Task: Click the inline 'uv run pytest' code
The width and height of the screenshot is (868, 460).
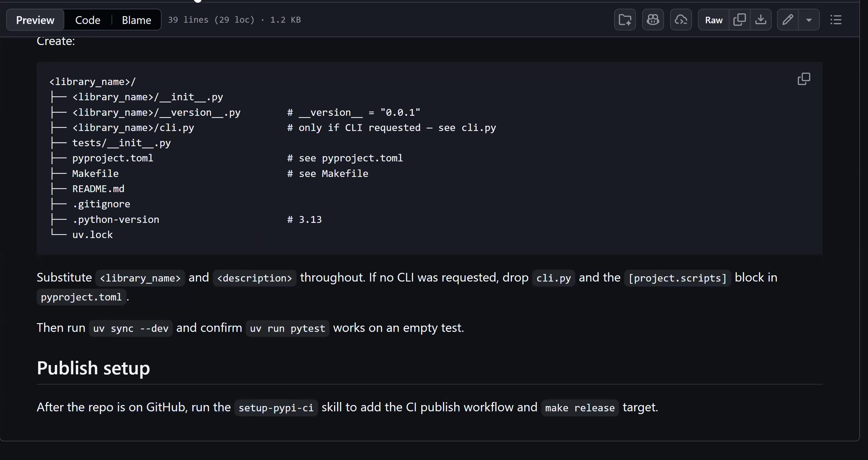Action: pos(287,328)
